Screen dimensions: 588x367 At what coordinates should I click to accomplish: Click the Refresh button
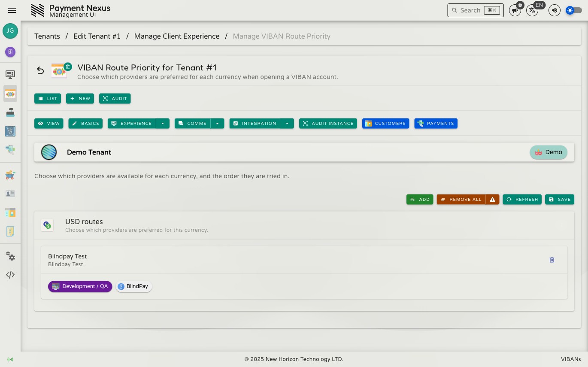(x=522, y=199)
